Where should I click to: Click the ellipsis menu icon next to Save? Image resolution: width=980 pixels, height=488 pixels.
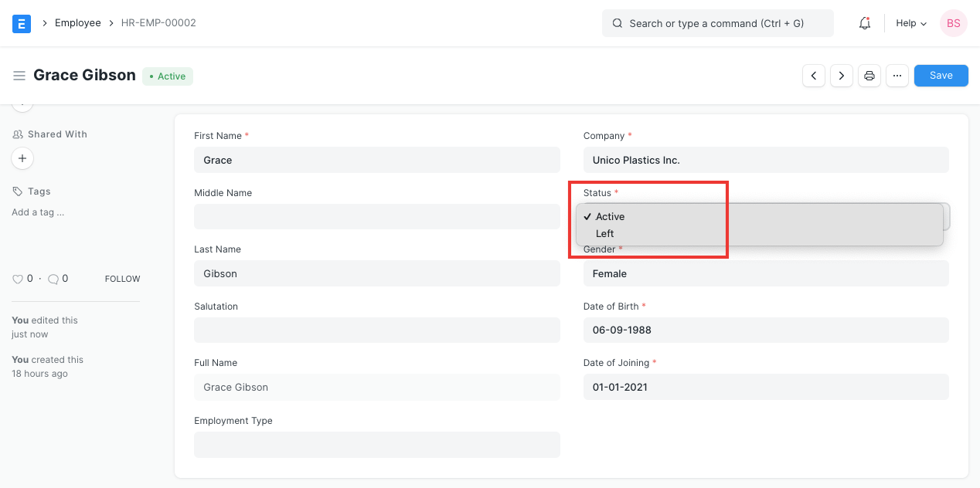[x=897, y=75]
